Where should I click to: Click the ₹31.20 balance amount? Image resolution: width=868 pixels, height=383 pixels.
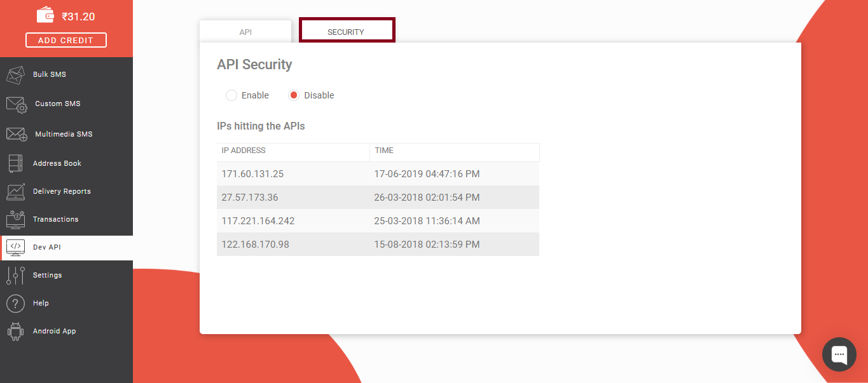pos(78,17)
